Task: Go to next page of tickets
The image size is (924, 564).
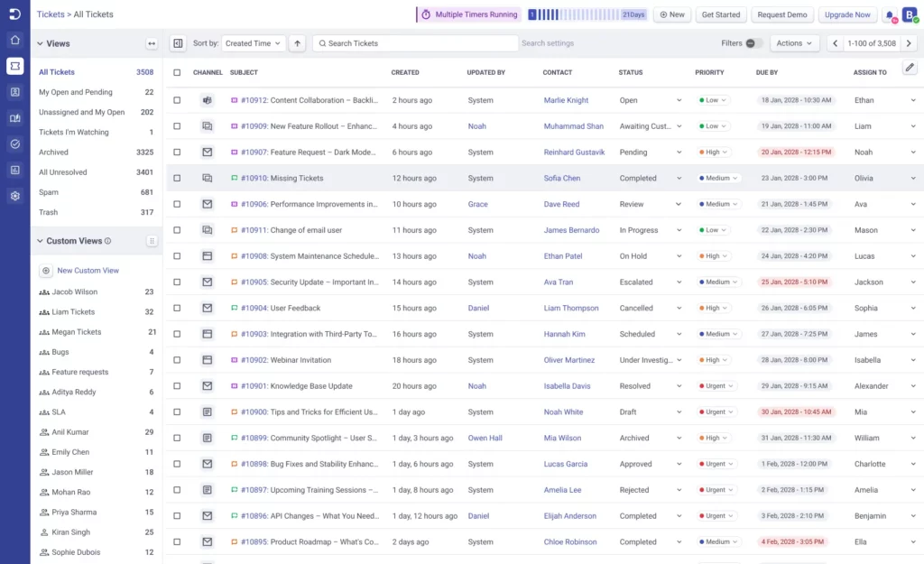Action: pos(910,43)
